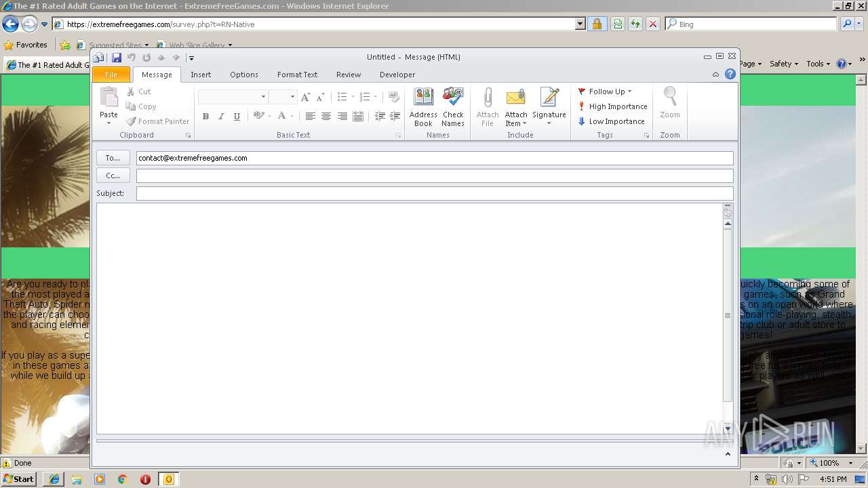Click the text highlight color icon
Screen dimensions: 868x488
click(x=258, y=116)
